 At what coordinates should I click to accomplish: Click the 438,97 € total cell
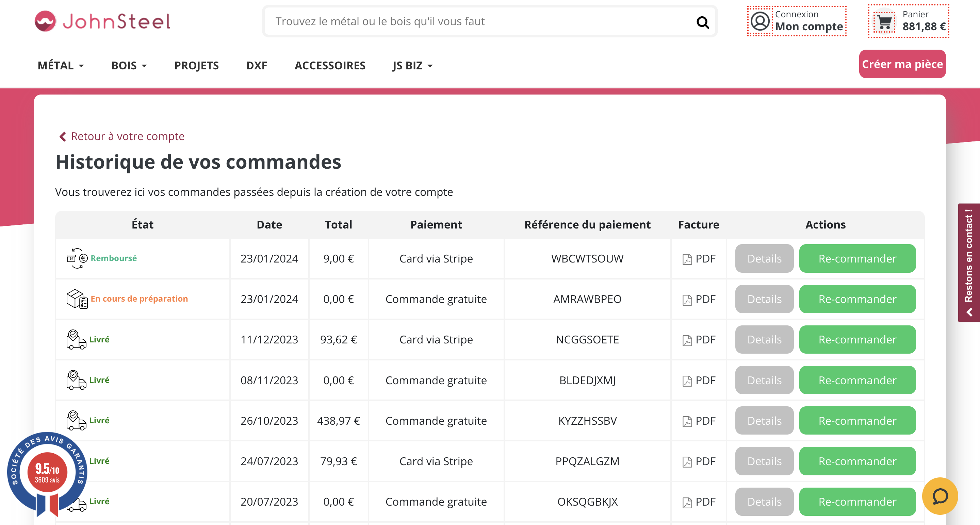tap(338, 421)
